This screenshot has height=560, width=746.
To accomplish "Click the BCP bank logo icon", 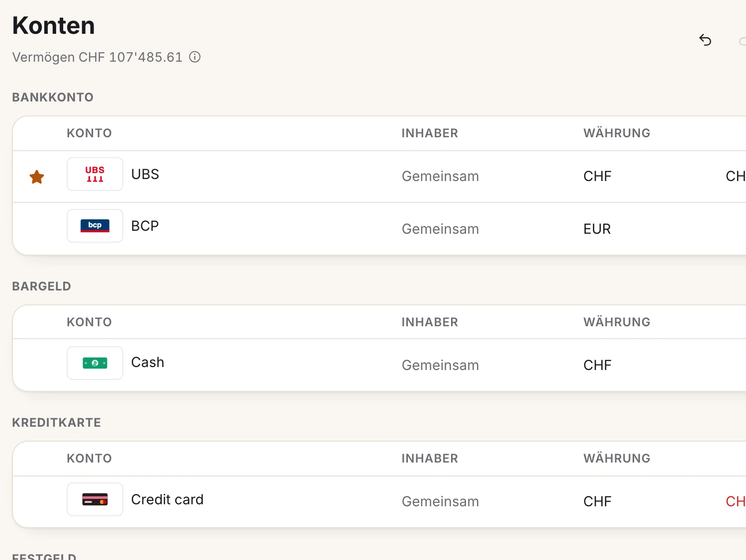I will click(95, 226).
